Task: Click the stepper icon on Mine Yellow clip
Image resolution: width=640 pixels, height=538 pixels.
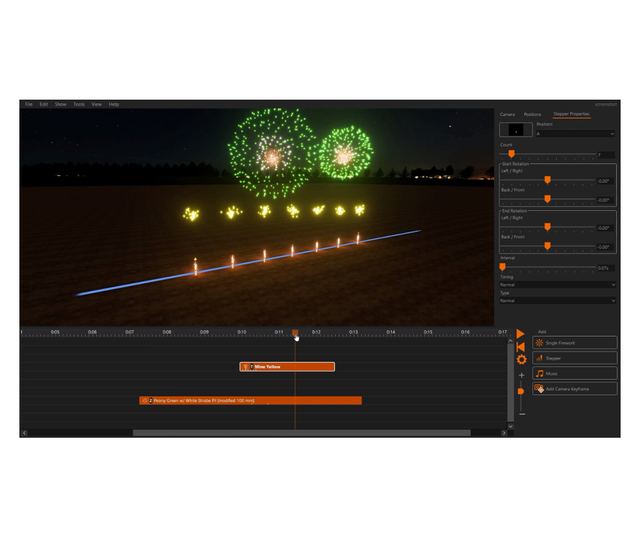Action: (x=245, y=367)
